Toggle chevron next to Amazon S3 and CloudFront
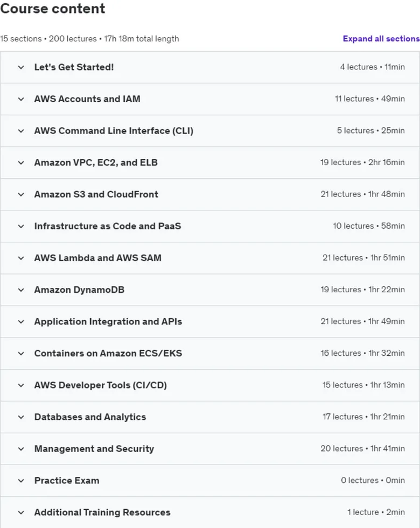Image resolution: width=420 pixels, height=528 pixels. click(21, 195)
